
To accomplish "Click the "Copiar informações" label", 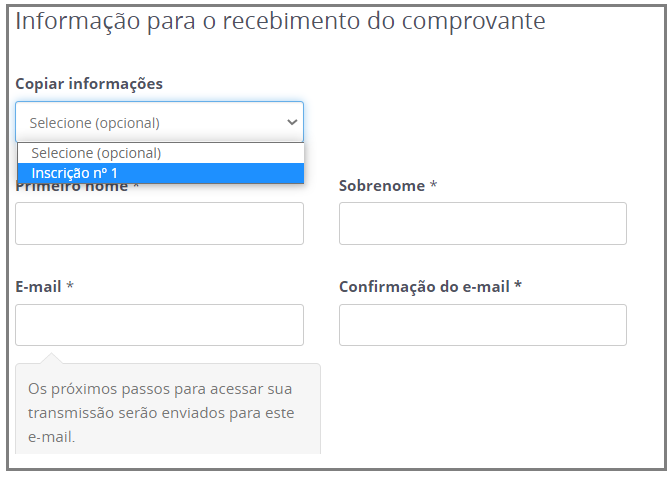I will tap(89, 83).
